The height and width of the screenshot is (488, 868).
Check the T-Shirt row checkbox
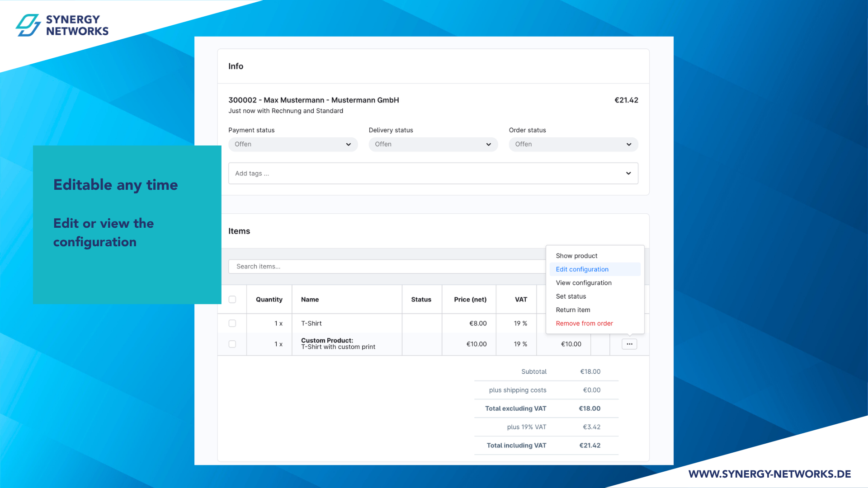click(232, 323)
